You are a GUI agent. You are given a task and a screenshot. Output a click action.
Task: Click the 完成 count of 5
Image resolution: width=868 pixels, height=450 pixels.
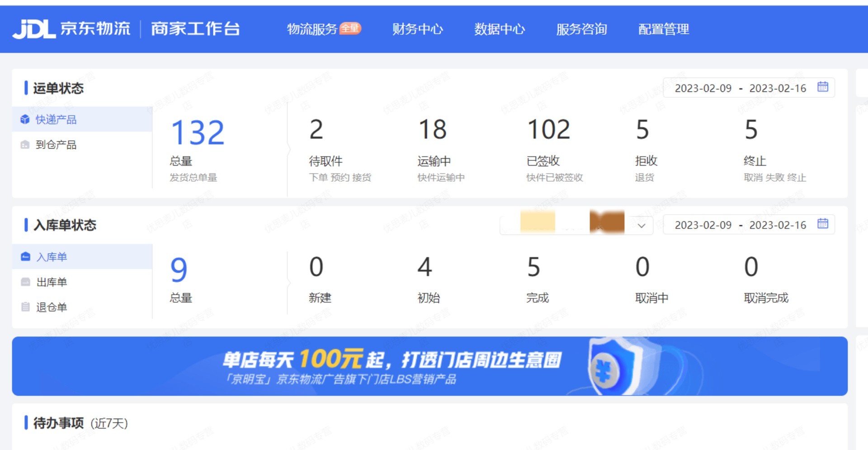pyautogui.click(x=533, y=267)
